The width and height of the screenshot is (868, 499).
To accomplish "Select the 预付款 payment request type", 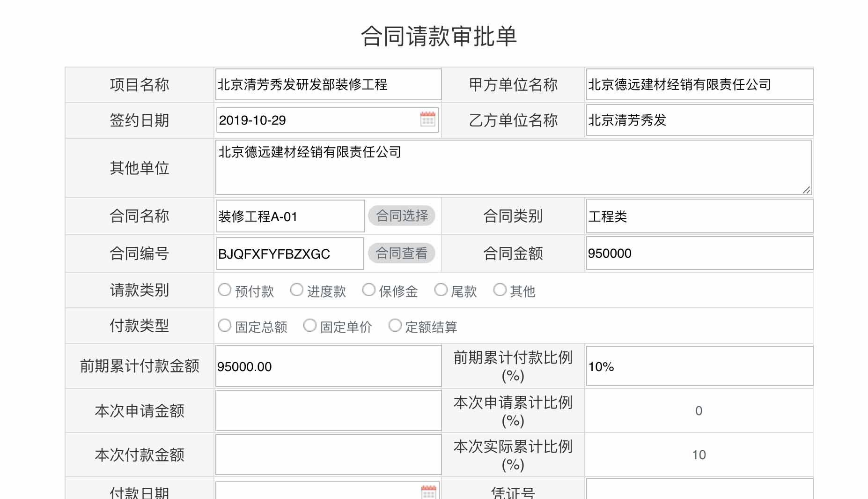I will 225,290.
